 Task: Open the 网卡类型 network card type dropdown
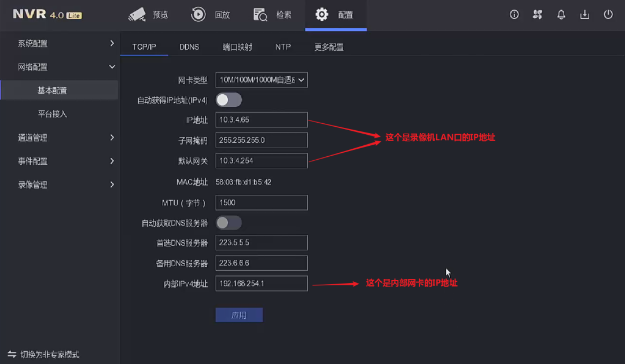point(261,79)
